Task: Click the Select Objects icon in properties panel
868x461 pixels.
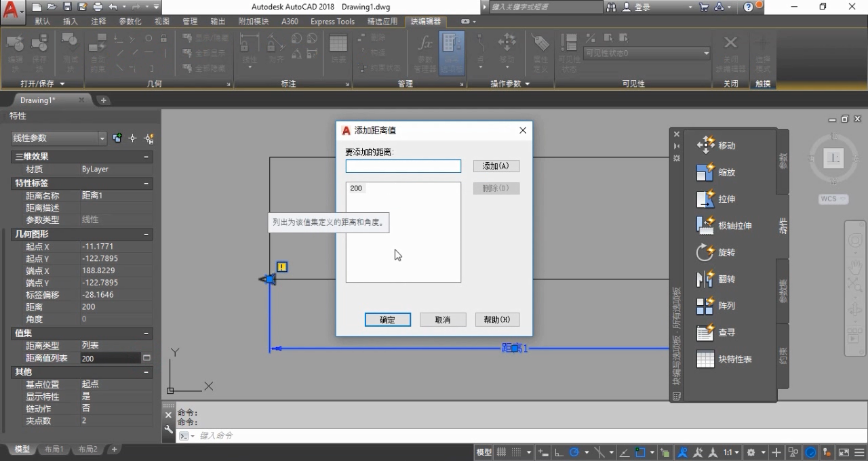Action: [x=133, y=138]
